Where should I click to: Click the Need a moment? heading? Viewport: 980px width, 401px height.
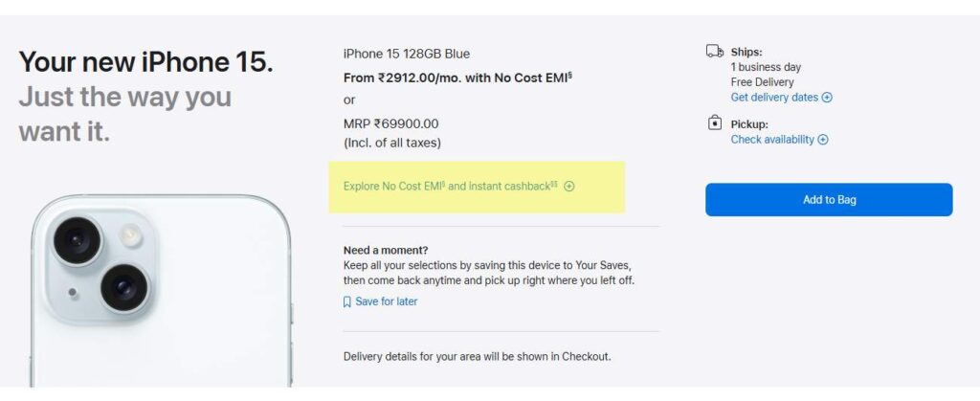(386, 251)
